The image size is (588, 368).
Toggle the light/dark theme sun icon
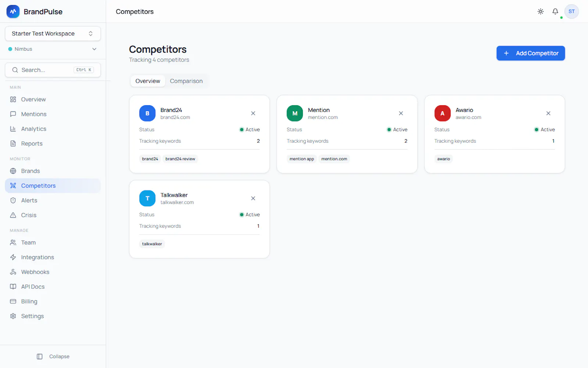(x=541, y=11)
